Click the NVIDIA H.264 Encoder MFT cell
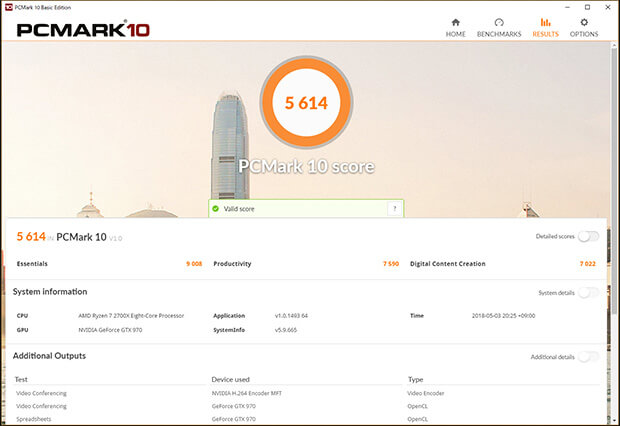The image size is (620, 426). click(247, 393)
